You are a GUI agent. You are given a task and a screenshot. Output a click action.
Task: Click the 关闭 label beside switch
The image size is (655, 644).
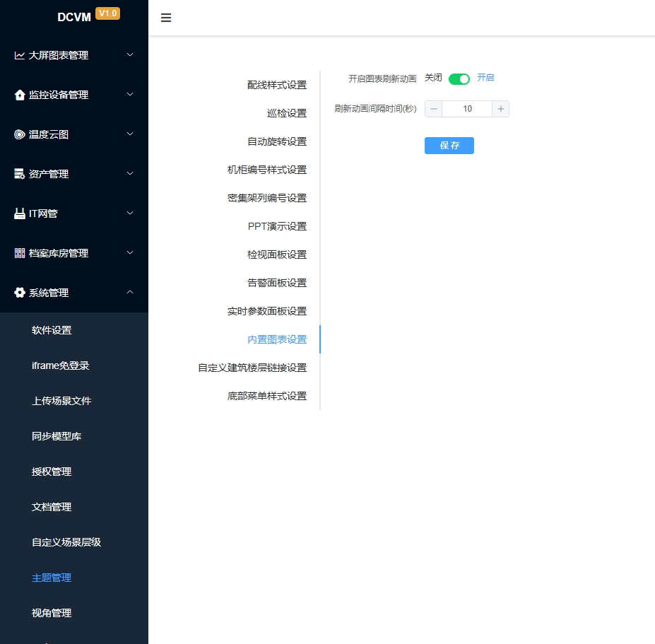pos(433,78)
